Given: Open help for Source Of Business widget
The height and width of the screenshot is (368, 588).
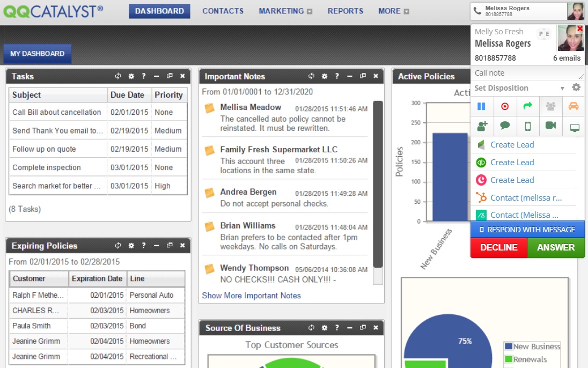Looking at the screenshot, I should tap(337, 327).
